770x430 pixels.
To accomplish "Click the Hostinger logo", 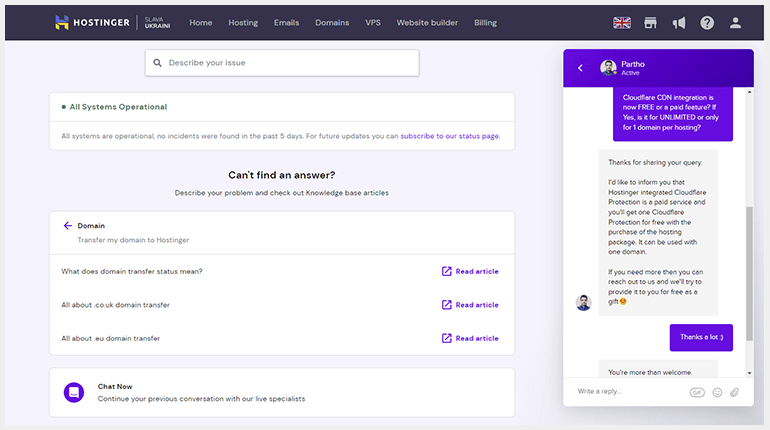I will 92,23.
